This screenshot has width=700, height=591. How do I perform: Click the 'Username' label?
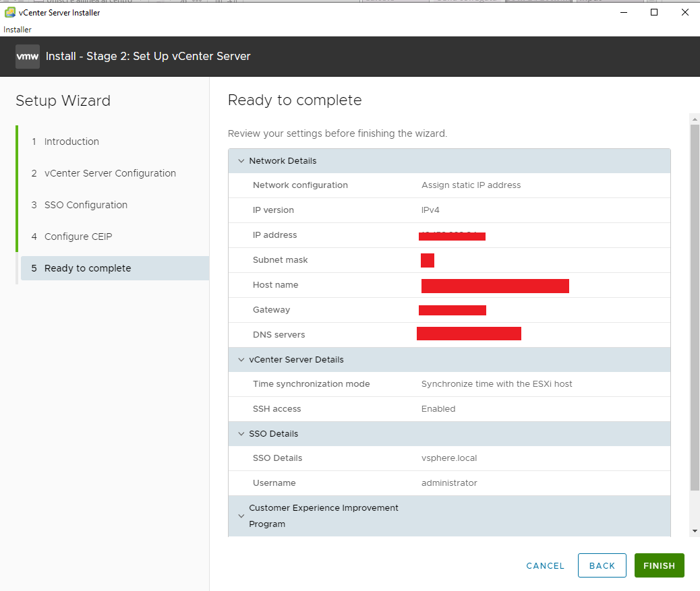(274, 483)
